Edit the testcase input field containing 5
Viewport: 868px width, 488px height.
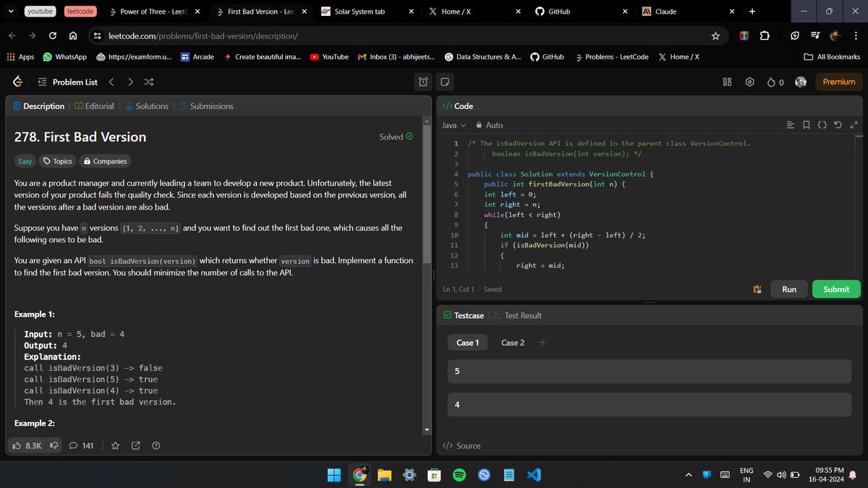(650, 372)
